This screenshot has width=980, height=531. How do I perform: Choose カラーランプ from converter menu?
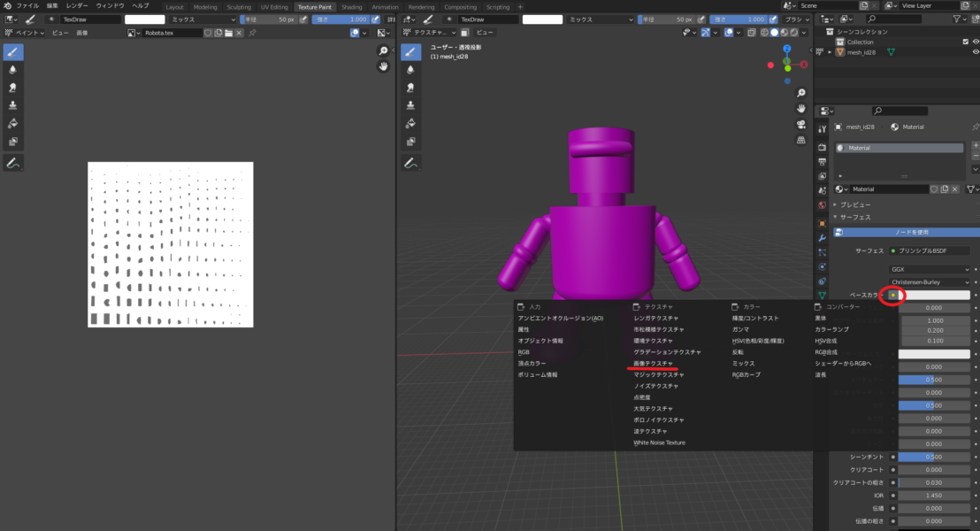click(832, 329)
